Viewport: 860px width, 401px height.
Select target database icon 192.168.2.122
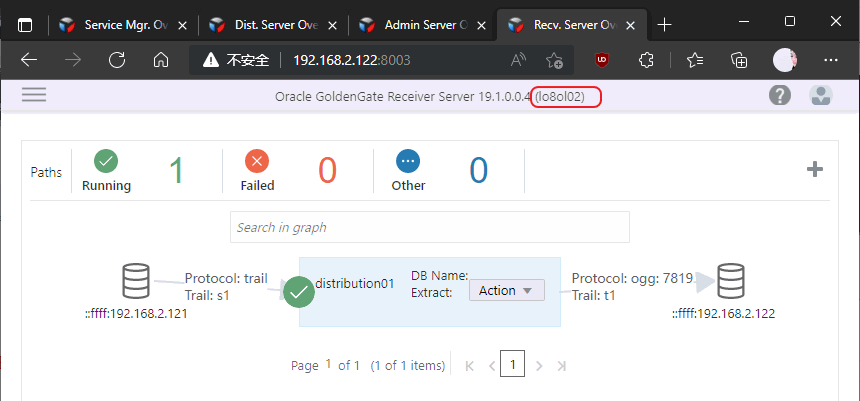point(731,281)
